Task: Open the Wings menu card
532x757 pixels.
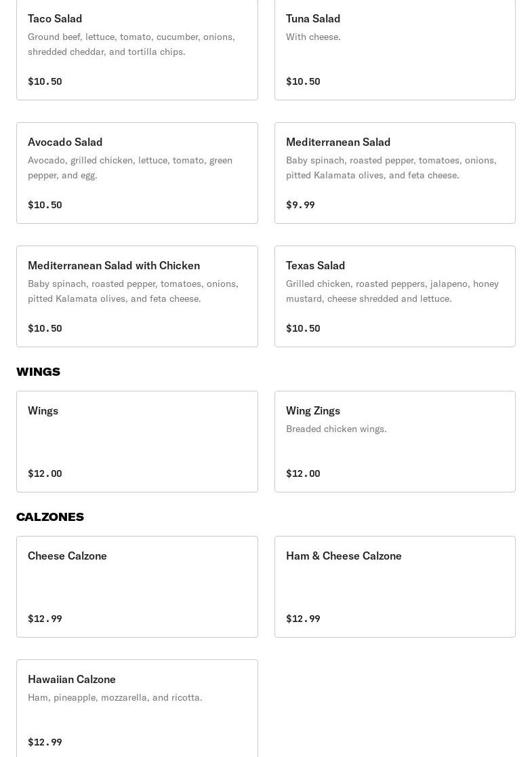Action: tap(137, 442)
